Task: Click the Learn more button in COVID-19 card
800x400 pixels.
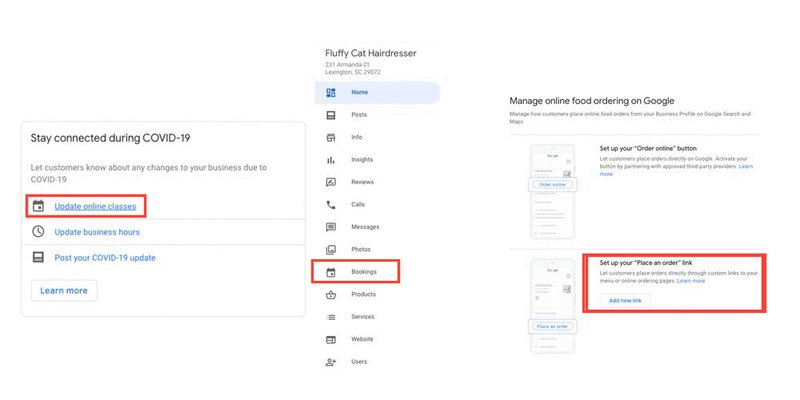Action: point(64,291)
